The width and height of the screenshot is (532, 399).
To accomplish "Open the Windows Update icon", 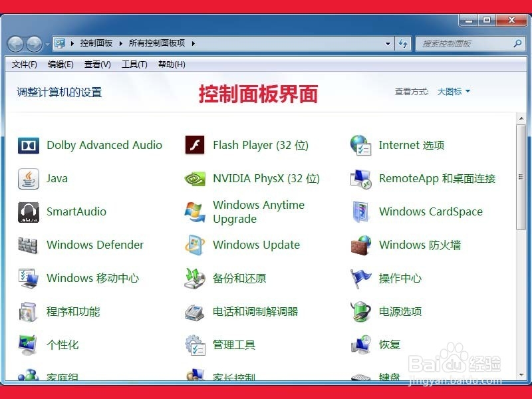I will 195,245.
